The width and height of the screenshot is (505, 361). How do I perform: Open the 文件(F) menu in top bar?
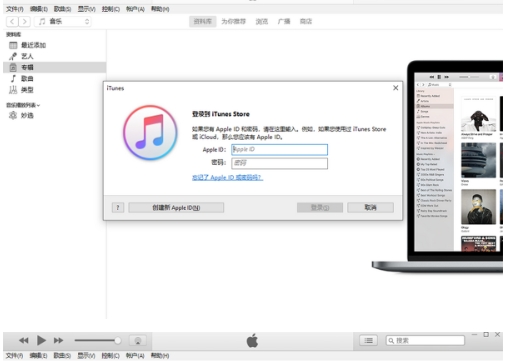tap(14, 9)
